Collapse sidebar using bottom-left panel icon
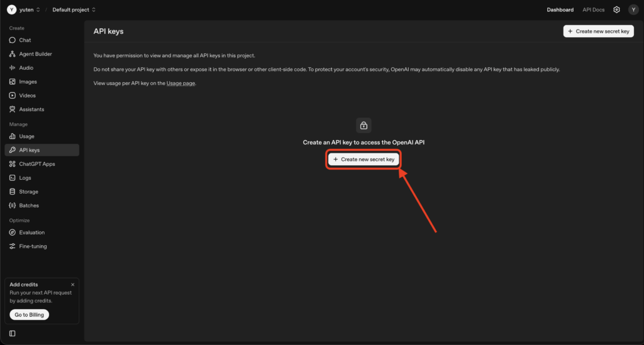 pyautogui.click(x=13, y=333)
